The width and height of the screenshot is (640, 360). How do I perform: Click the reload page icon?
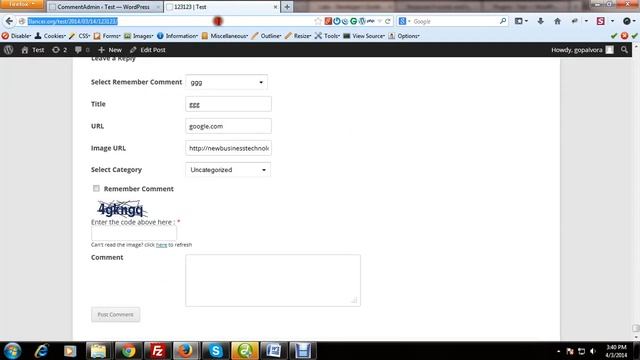(x=388, y=21)
